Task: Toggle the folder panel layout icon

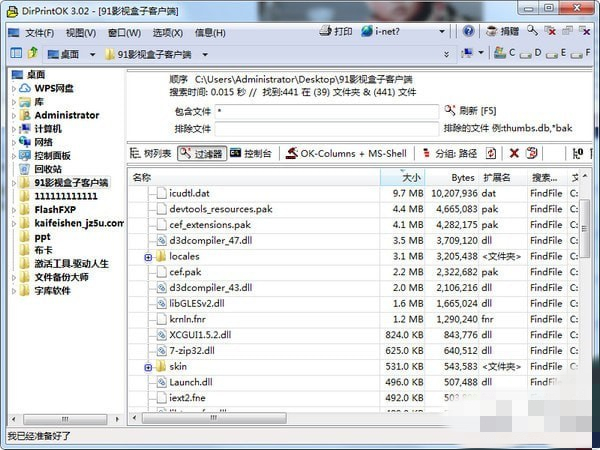Action: tap(16, 53)
